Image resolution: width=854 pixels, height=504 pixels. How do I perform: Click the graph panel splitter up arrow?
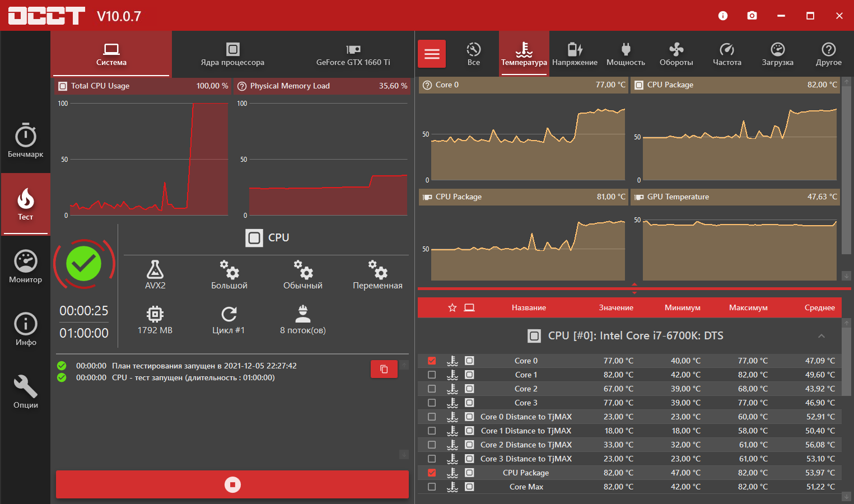(x=634, y=284)
